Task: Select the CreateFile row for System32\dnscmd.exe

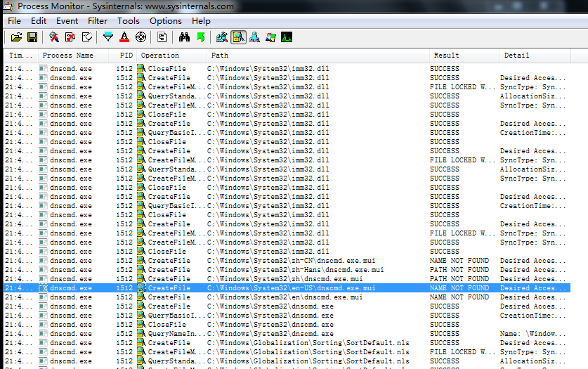Action: coord(287,306)
